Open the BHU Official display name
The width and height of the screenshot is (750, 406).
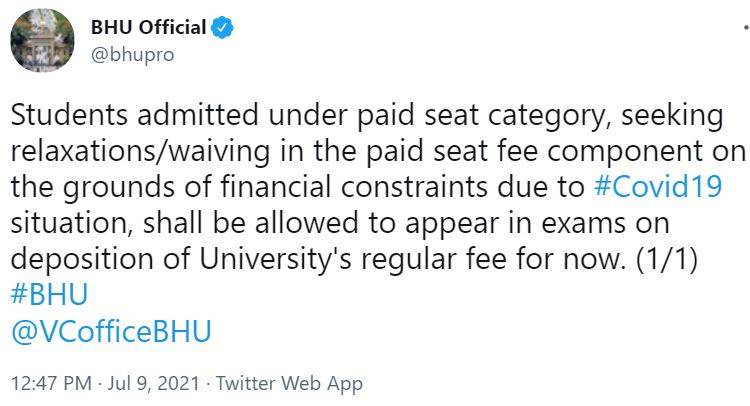pyautogui.click(x=148, y=27)
